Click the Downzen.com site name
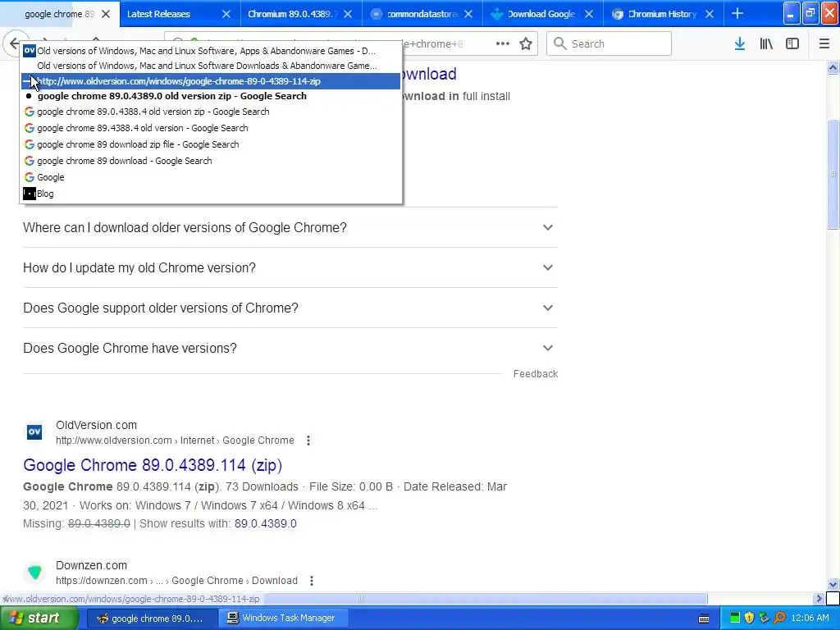Viewport: 840px width, 630px height. tap(92, 565)
